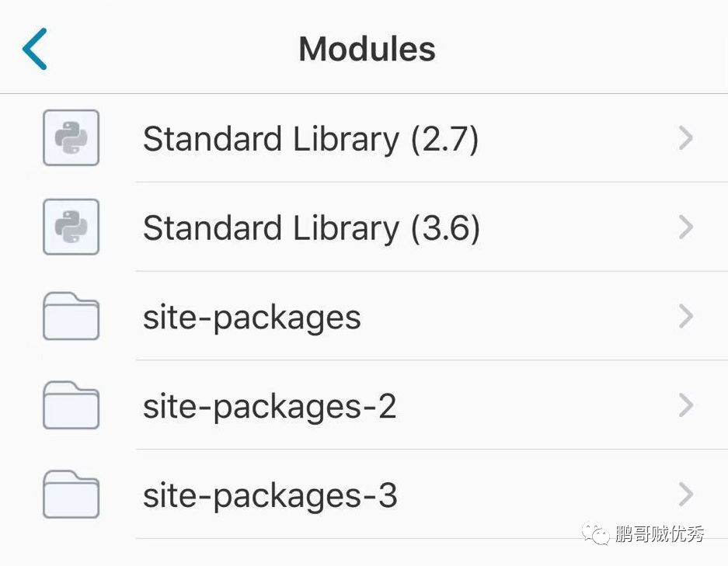Viewport: 728px width, 566px height.
Task: Select the Standard Library (3.6) label
Action: (311, 228)
